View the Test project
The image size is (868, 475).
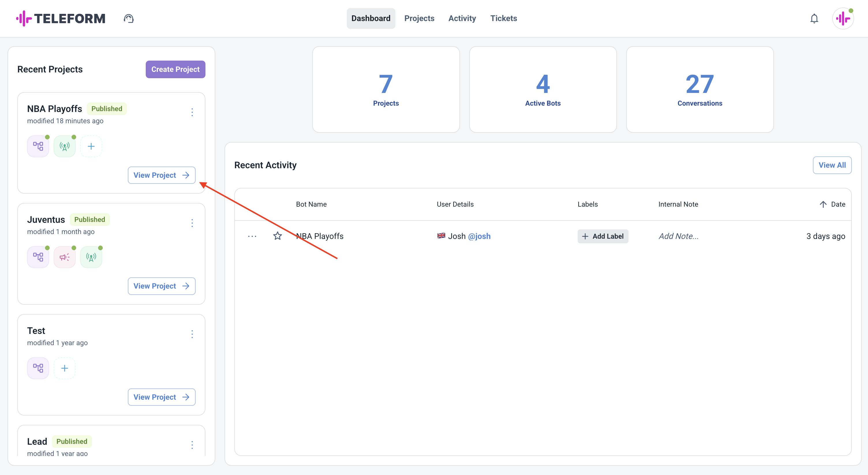coord(161,397)
